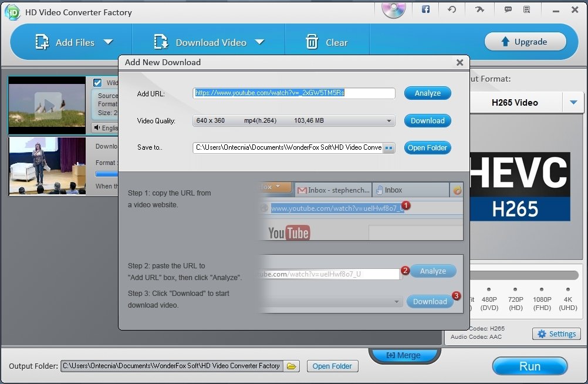Select the stage presentation video thumbnail

[x=48, y=166]
